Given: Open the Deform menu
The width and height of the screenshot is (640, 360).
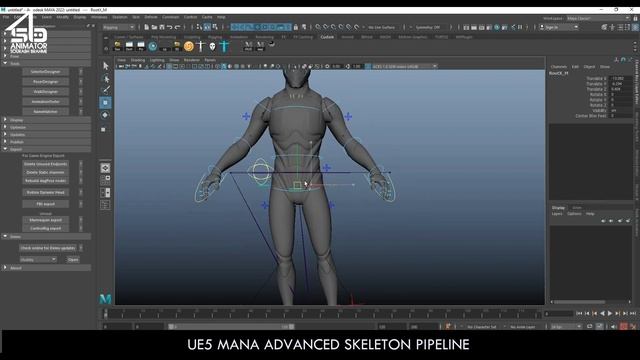Looking at the screenshot, I should (151, 17).
